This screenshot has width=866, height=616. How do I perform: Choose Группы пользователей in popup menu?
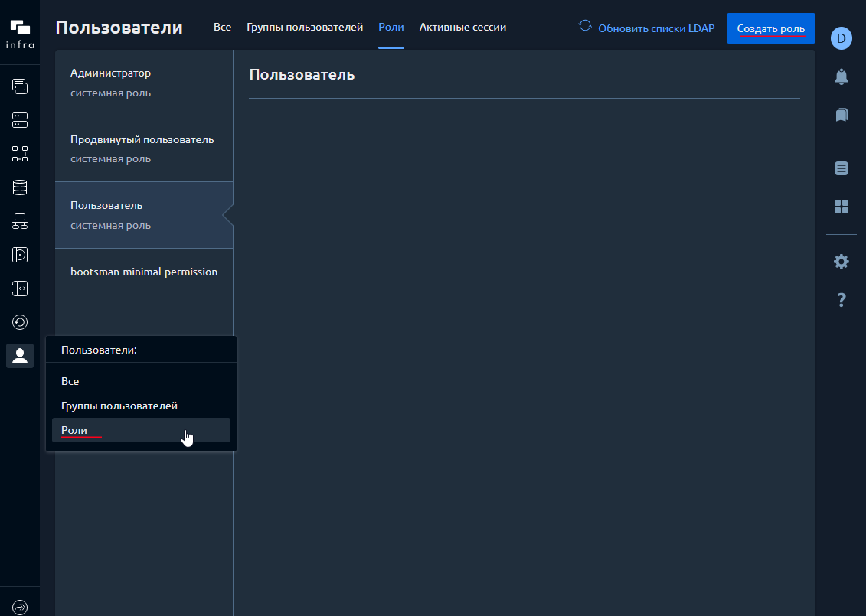[x=141, y=406]
